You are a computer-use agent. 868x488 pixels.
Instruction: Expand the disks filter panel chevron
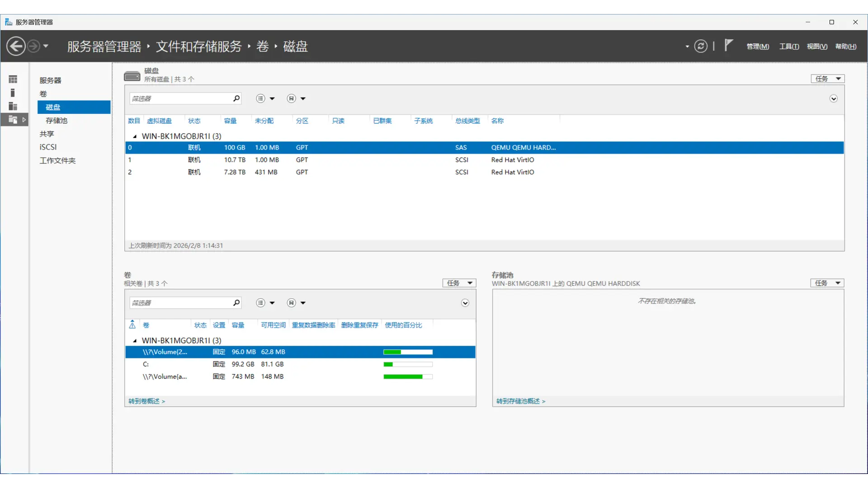(x=833, y=99)
